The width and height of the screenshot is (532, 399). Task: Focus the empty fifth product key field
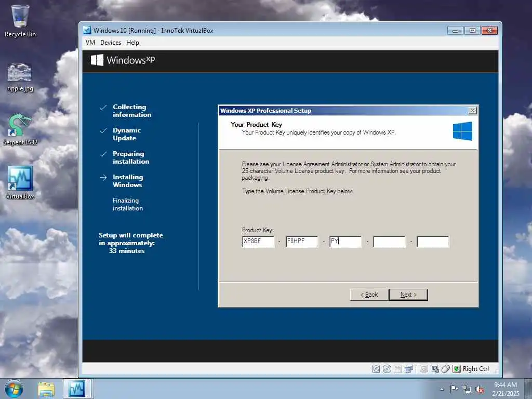pos(433,242)
